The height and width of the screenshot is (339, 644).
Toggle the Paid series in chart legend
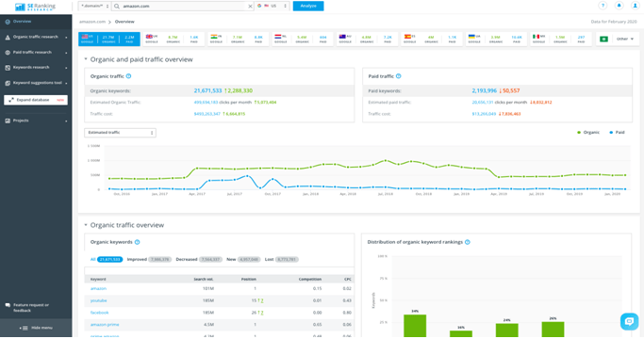(x=617, y=132)
